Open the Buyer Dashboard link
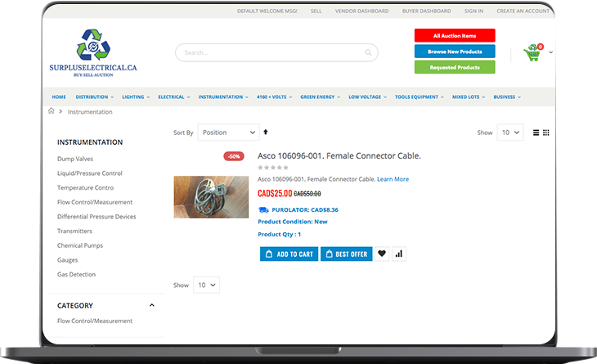This screenshot has height=364, width=597. (x=426, y=11)
